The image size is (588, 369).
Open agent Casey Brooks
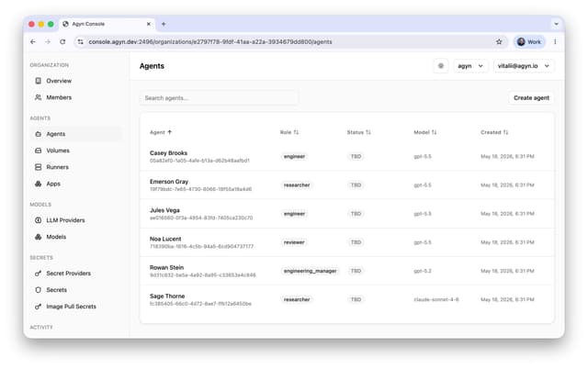click(168, 153)
